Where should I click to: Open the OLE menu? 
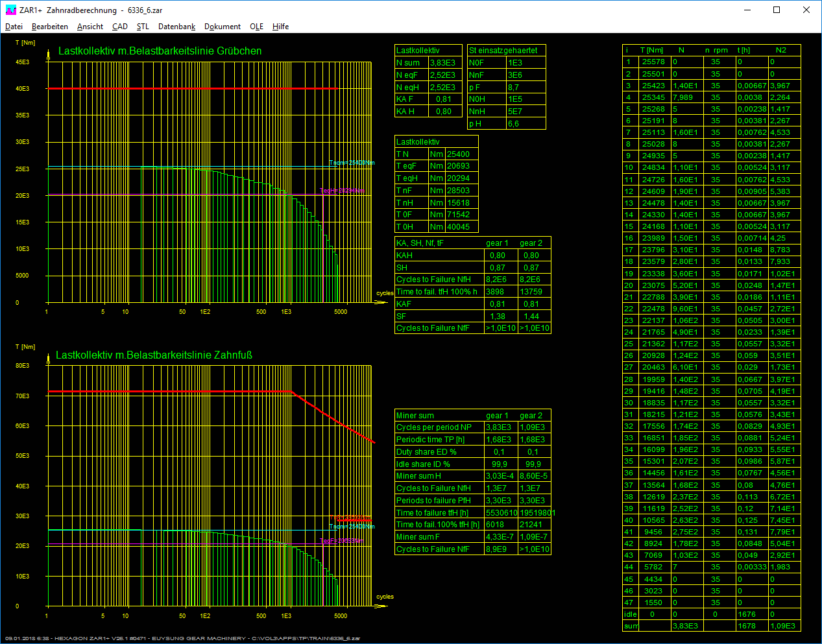256,27
